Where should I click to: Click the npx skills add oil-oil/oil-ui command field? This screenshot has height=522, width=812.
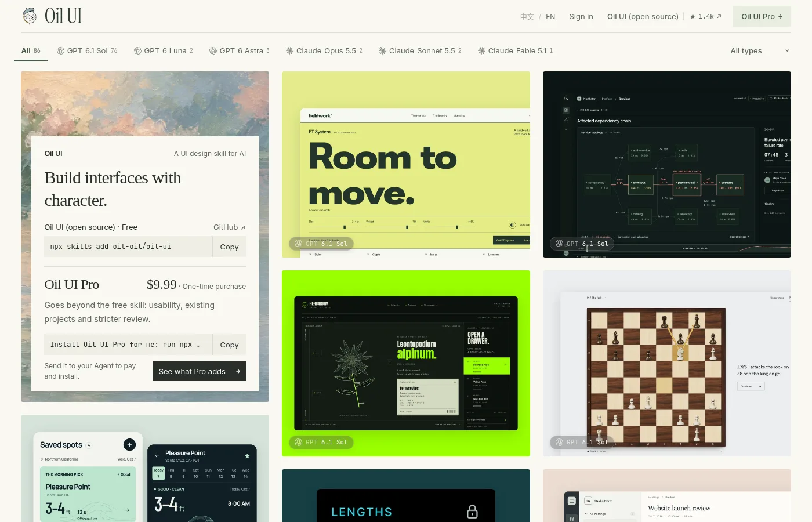pyautogui.click(x=128, y=246)
